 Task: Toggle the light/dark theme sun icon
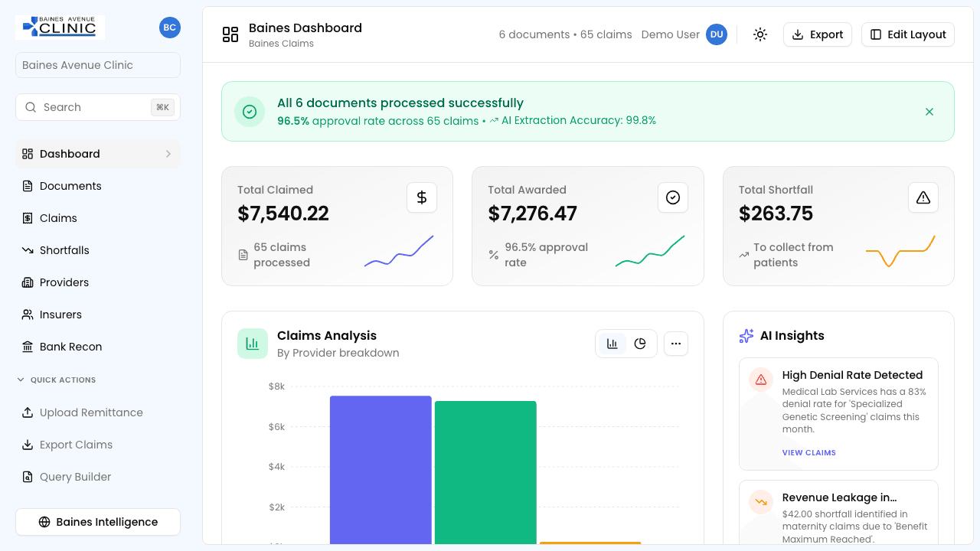[759, 34]
